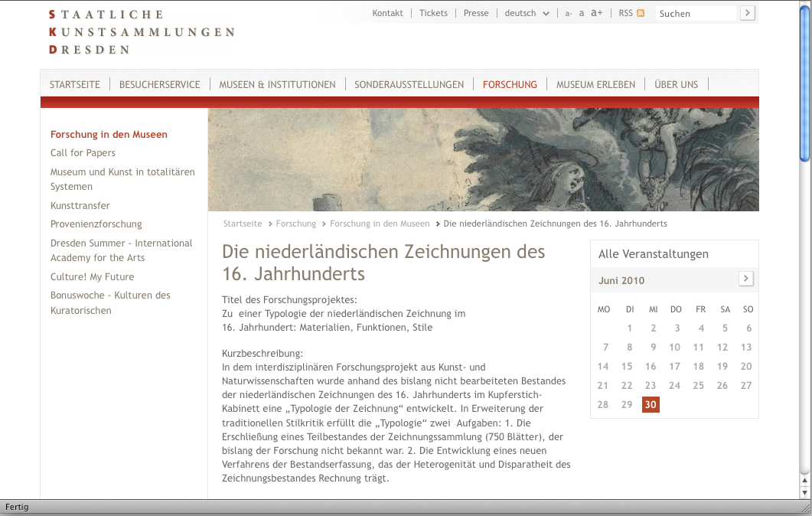Screen dimensions: 812x516
Task: Click the Kurzbeschreibung heading text
Action: [x=263, y=354]
